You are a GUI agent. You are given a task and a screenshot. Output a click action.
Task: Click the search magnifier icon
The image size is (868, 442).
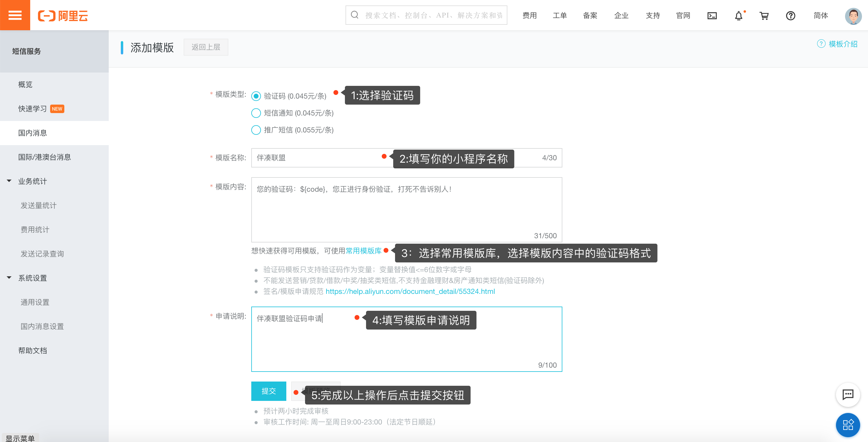[x=355, y=15]
